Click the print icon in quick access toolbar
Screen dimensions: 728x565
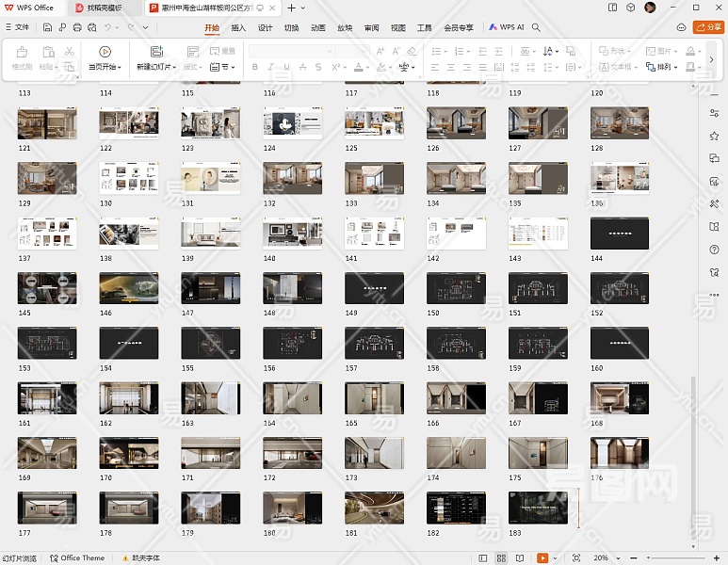[x=76, y=27]
